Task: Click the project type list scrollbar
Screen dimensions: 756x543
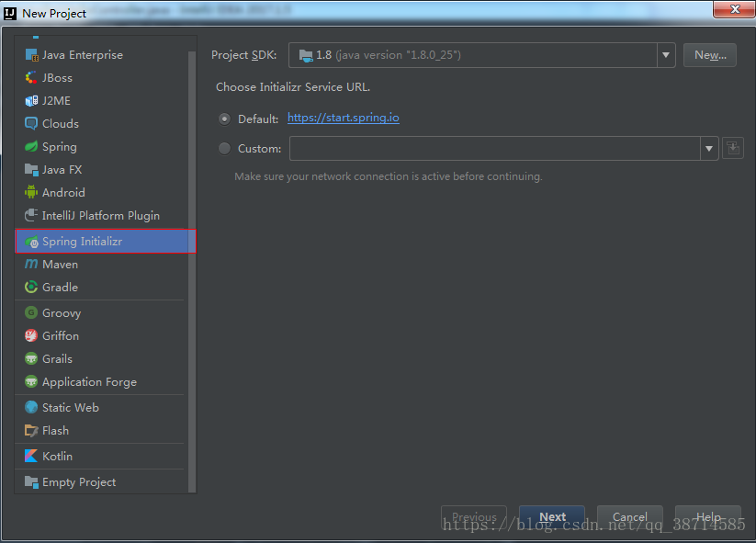Action: coord(192,270)
